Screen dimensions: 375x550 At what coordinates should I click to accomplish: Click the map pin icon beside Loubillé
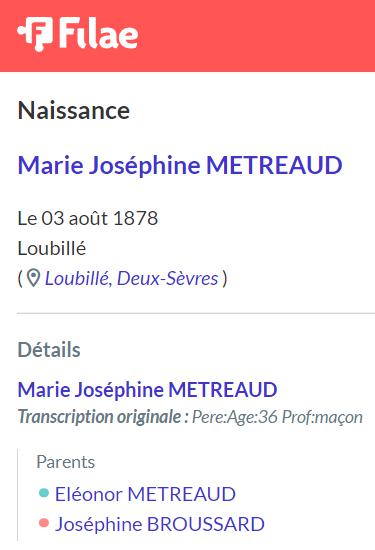33,279
